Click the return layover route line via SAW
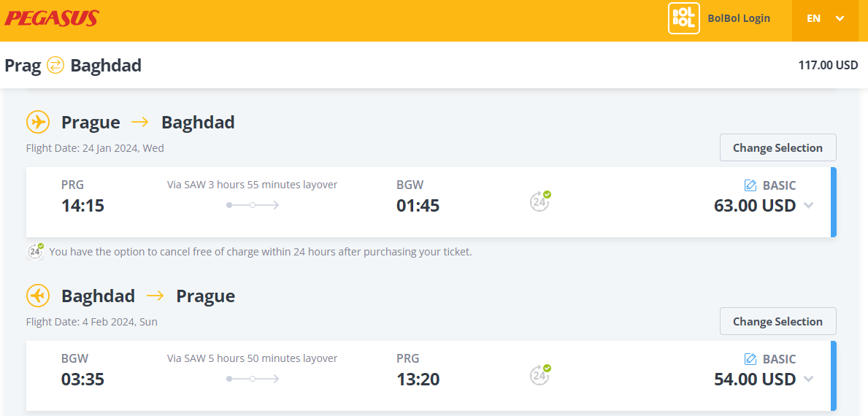Image resolution: width=868 pixels, height=416 pixels. pyautogui.click(x=253, y=379)
